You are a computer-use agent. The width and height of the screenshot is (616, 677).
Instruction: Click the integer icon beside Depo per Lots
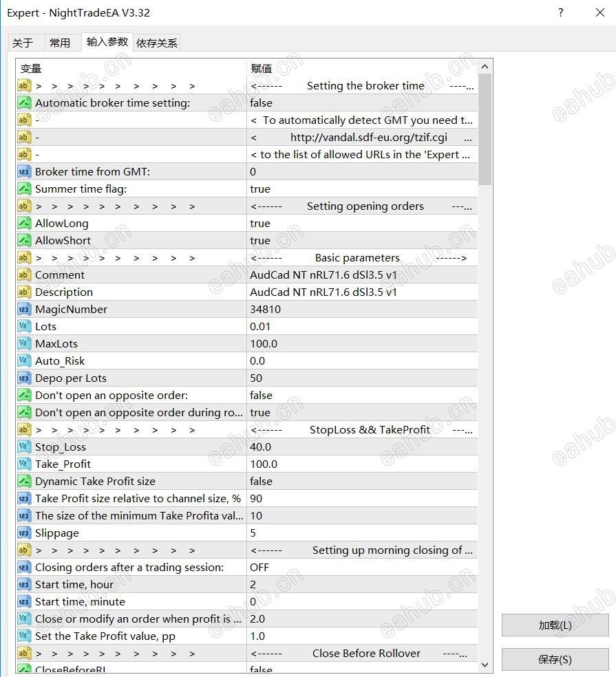tap(24, 378)
